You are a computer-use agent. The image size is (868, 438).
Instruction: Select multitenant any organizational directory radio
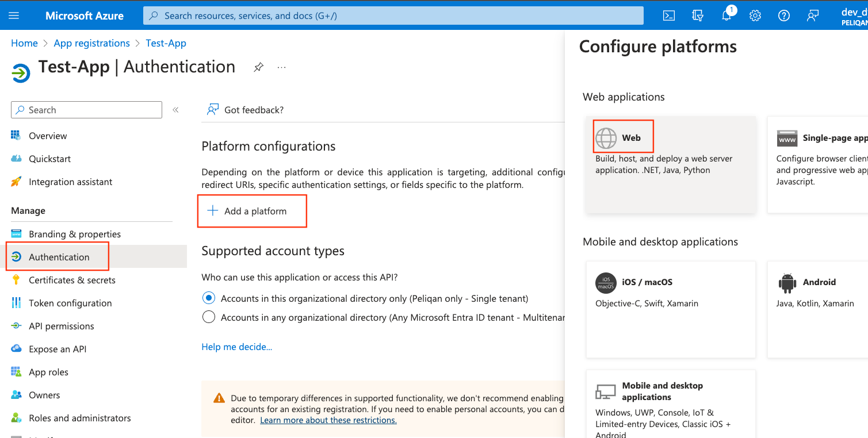(209, 317)
